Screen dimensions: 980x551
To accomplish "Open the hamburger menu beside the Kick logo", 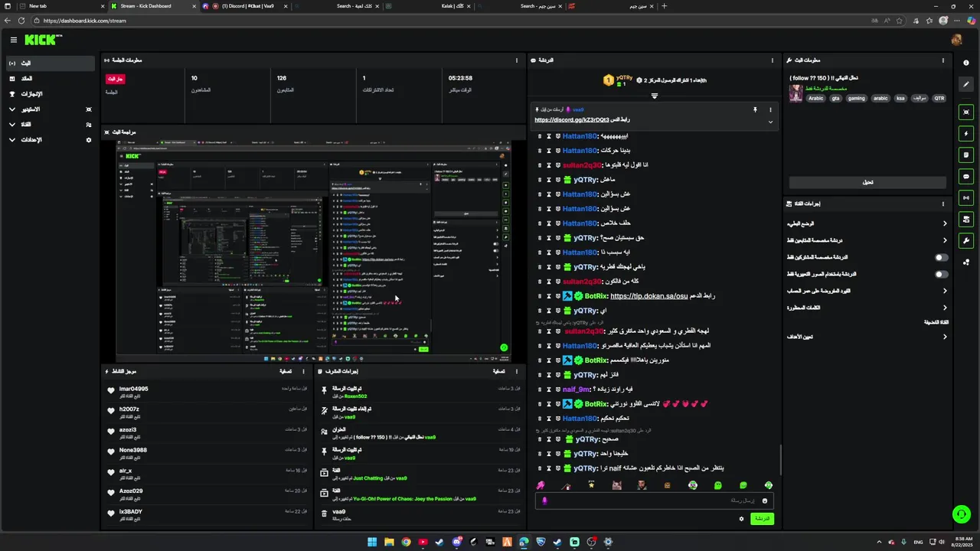I will (13, 40).
